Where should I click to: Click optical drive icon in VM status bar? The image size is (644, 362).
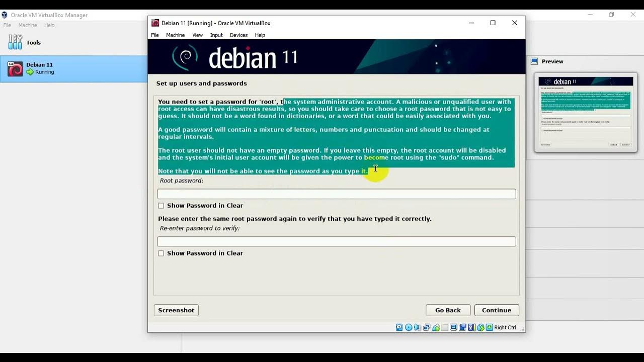(409, 327)
